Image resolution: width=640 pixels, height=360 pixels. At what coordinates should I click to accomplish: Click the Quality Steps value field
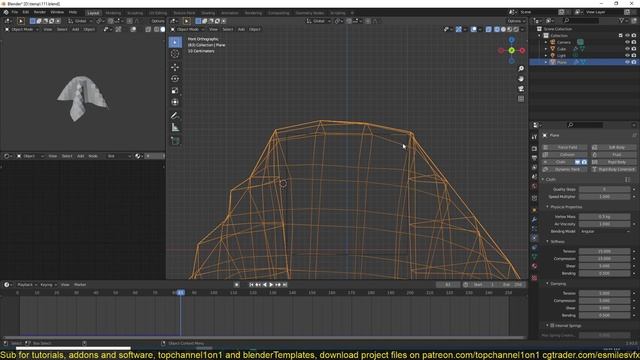[604, 189]
